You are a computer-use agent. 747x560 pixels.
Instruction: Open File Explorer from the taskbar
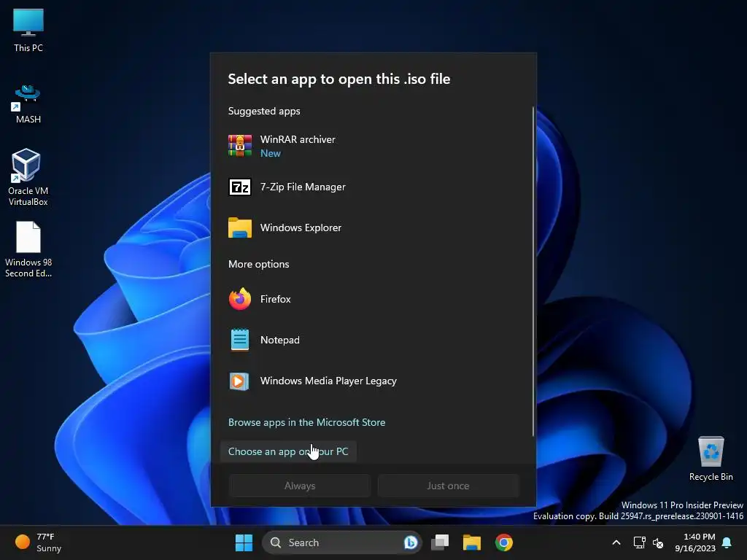coord(472,542)
